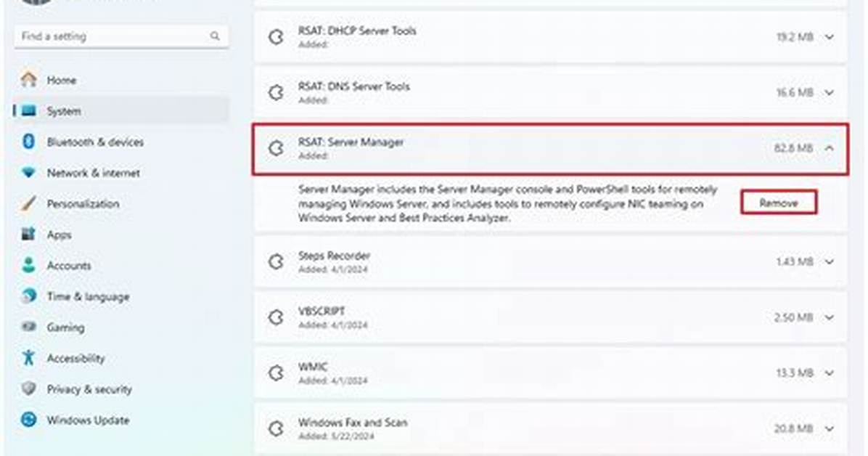Open Network & internet settings

(x=121, y=173)
